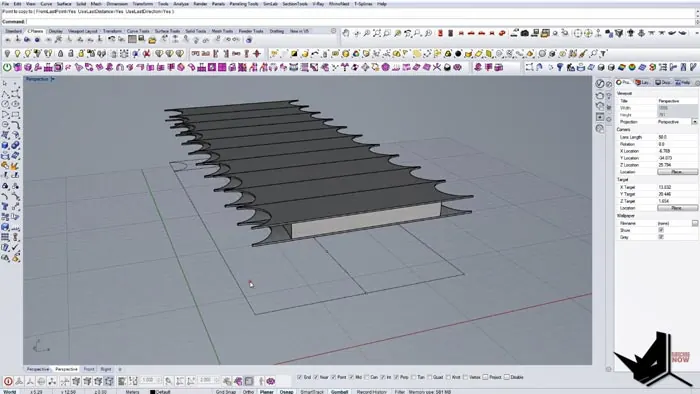The image size is (700, 394).
Task: Click the black Default layer color swatch
Action: [x=152, y=392]
